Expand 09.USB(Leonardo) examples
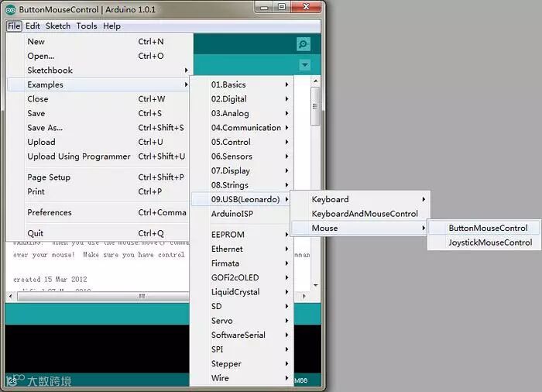Viewport: 542px width, 392px height. pos(242,200)
